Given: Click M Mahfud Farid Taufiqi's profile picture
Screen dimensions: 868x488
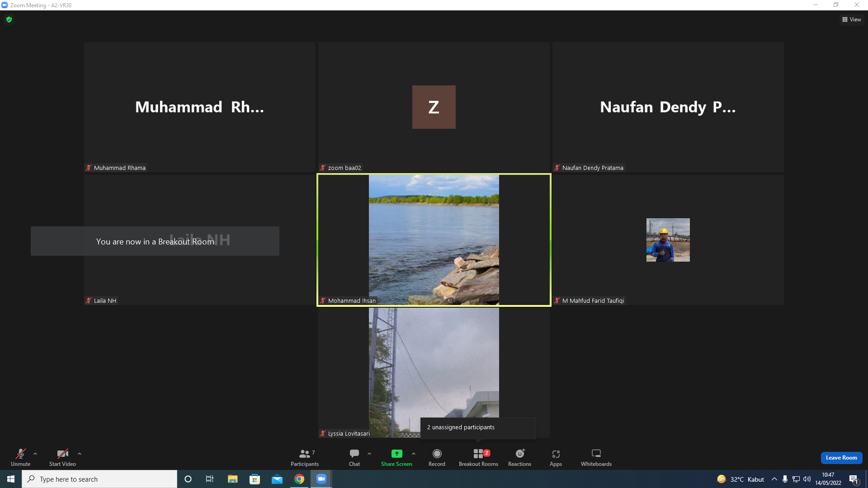Looking at the screenshot, I should 668,240.
